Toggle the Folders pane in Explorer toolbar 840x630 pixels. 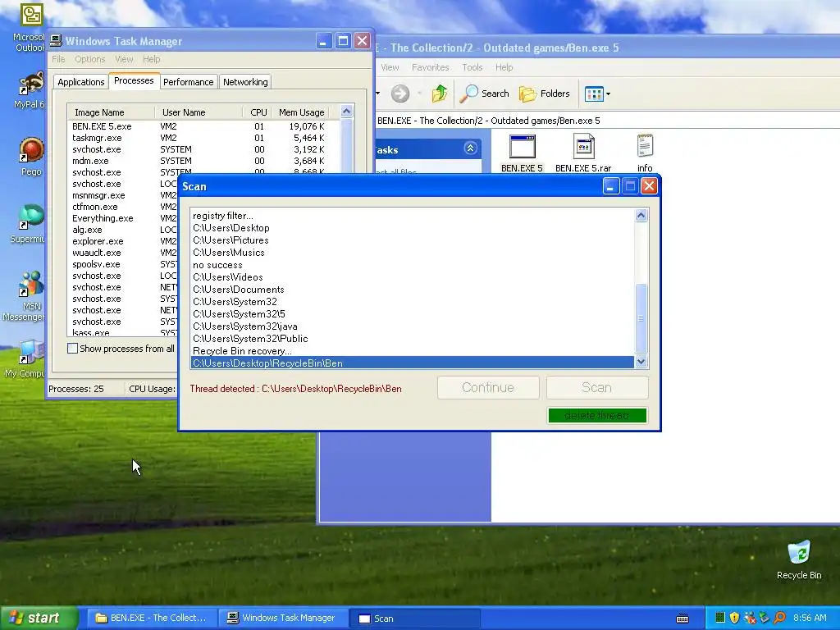(x=545, y=94)
